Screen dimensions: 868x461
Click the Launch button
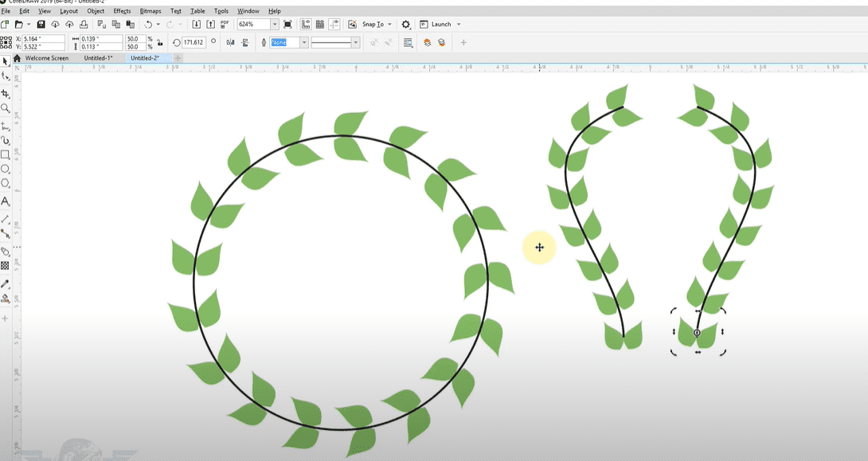pyautogui.click(x=440, y=25)
